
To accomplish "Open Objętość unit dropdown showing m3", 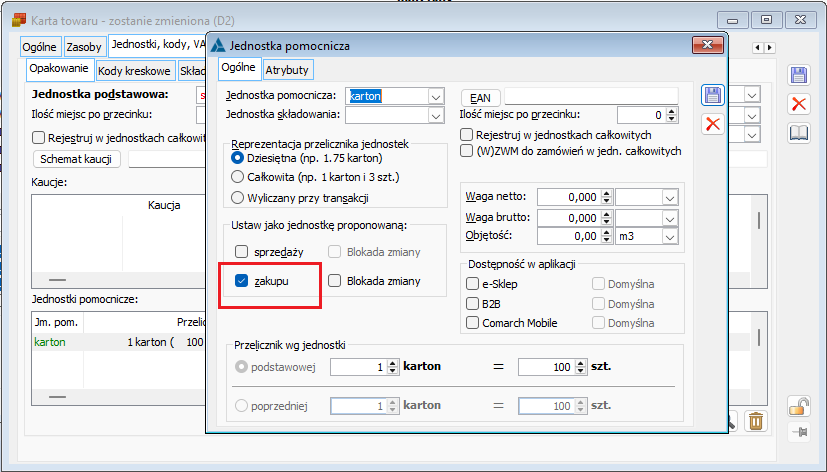I will point(670,237).
